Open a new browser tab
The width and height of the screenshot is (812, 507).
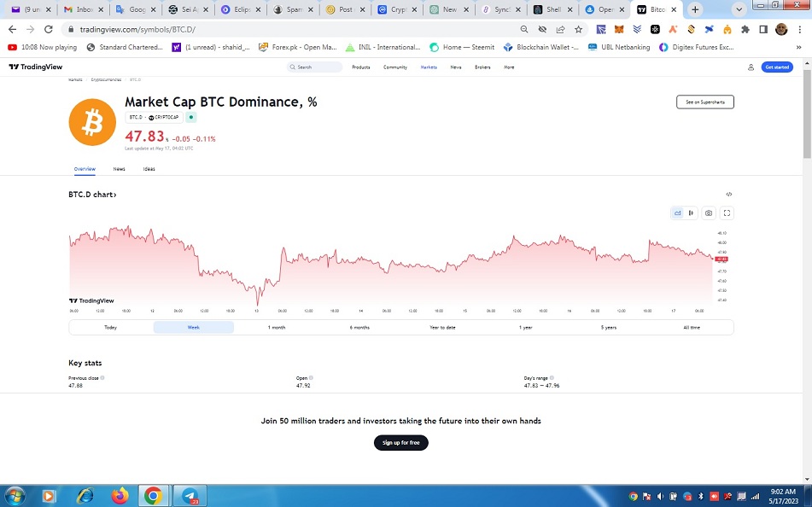(695, 10)
